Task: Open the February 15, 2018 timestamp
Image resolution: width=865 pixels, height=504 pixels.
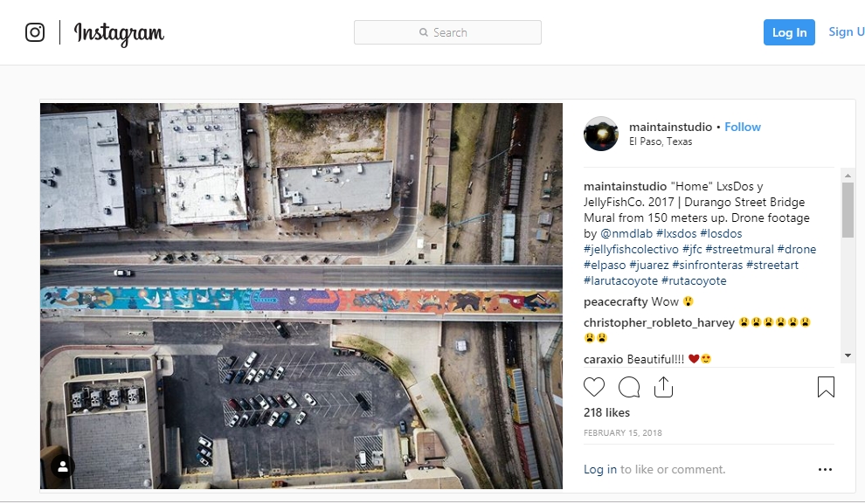Action: pos(623,433)
